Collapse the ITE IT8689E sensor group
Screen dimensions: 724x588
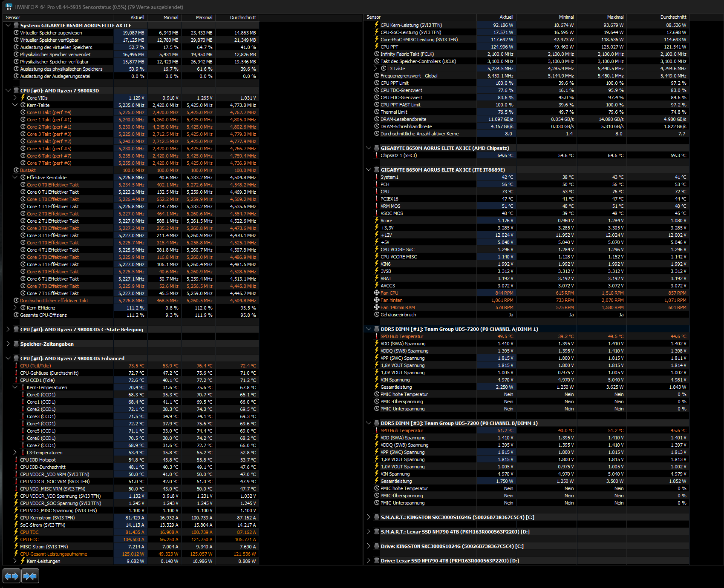(x=369, y=170)
